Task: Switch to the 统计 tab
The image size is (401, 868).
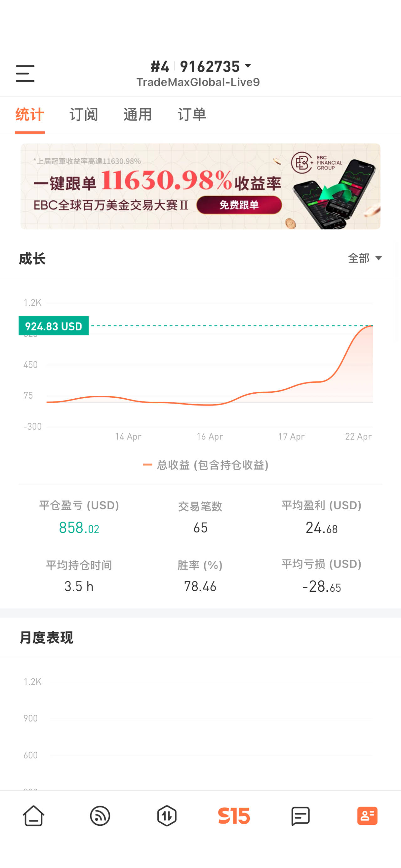Action: (x=30, y=115)
